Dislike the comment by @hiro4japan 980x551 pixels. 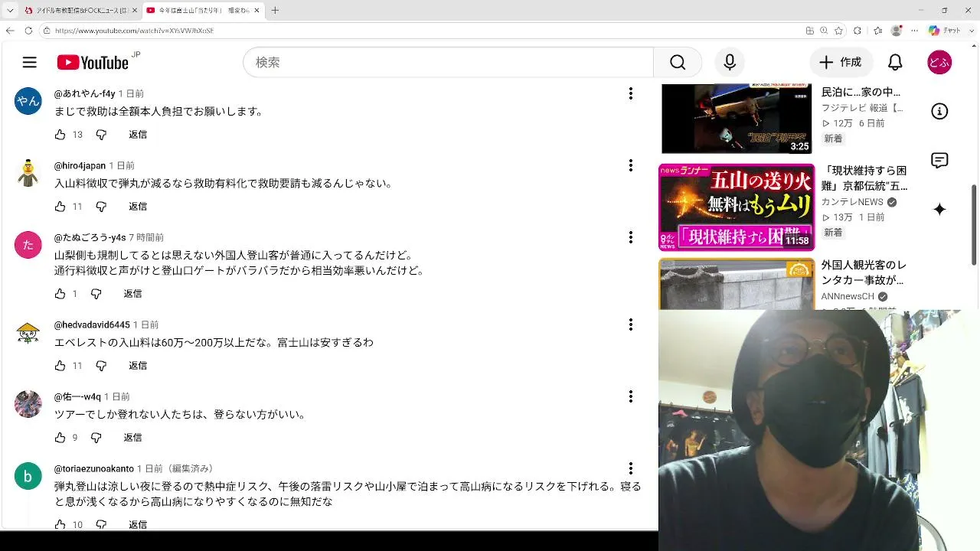(x=101, y=207)
